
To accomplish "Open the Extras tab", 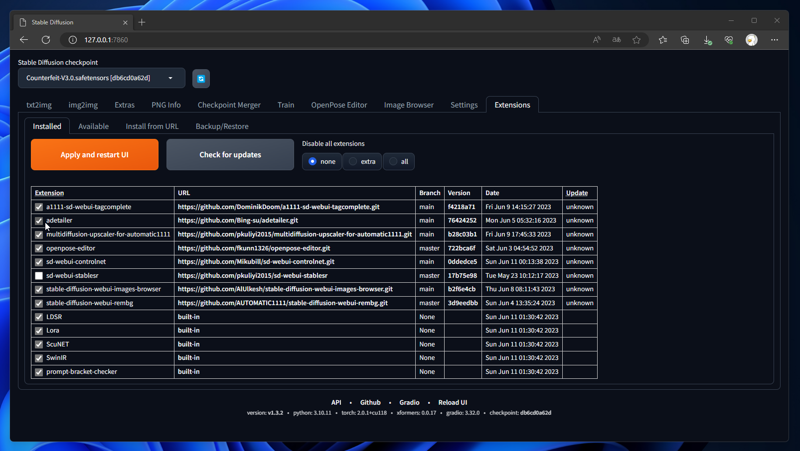I will [x=124, y=105].
